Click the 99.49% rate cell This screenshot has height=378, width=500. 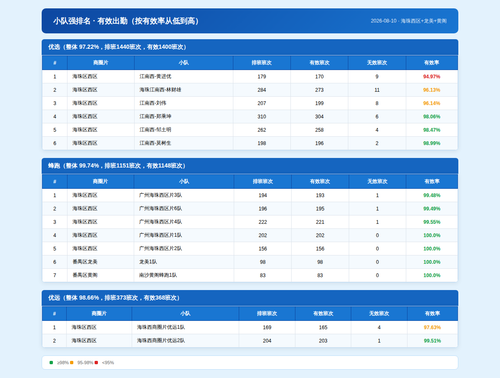coord(432,209)
